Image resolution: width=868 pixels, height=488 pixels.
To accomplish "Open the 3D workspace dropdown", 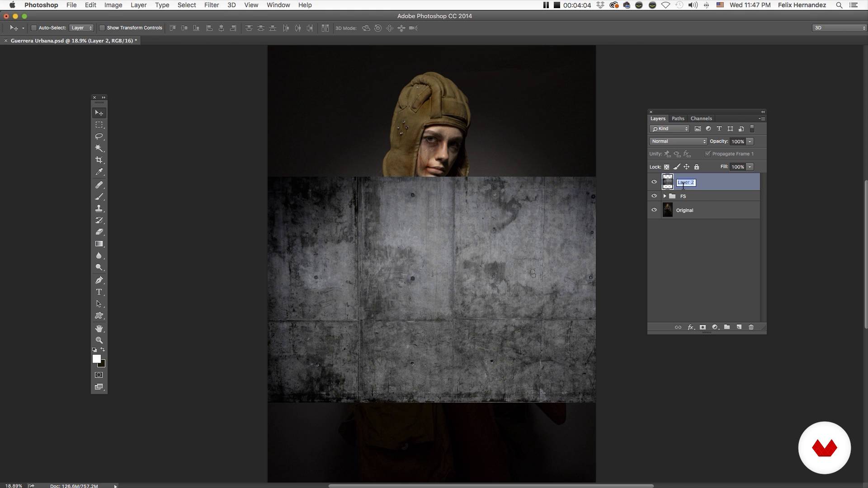I will (x=839, y=28).
